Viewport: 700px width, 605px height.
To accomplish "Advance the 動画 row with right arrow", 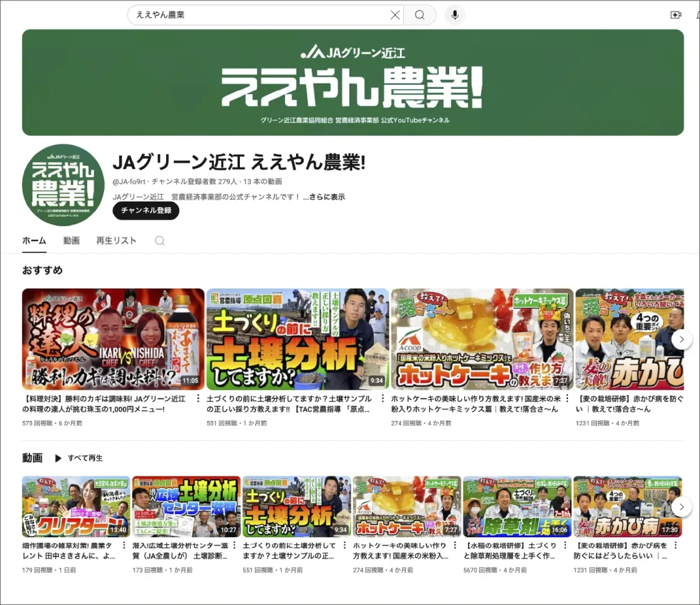I will pyautogui.click(x=682, y=507).
